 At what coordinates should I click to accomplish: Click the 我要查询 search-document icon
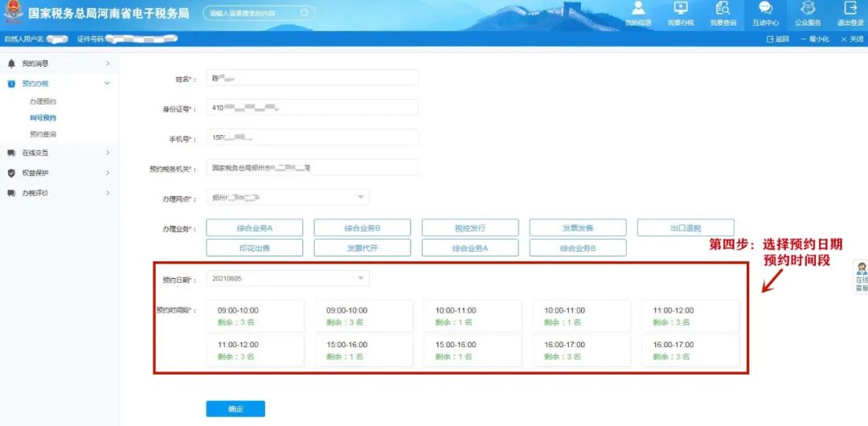coord(723,9)
